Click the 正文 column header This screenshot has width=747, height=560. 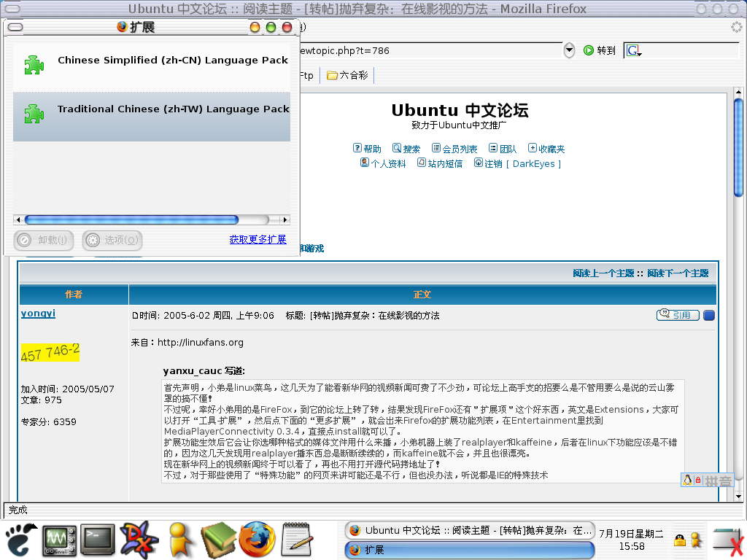(422, 295)
